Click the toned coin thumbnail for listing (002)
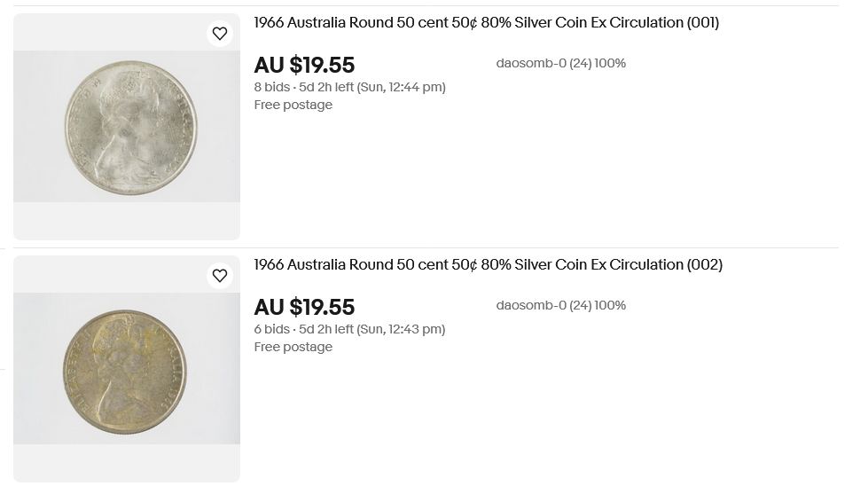 (x=125, y=370)
